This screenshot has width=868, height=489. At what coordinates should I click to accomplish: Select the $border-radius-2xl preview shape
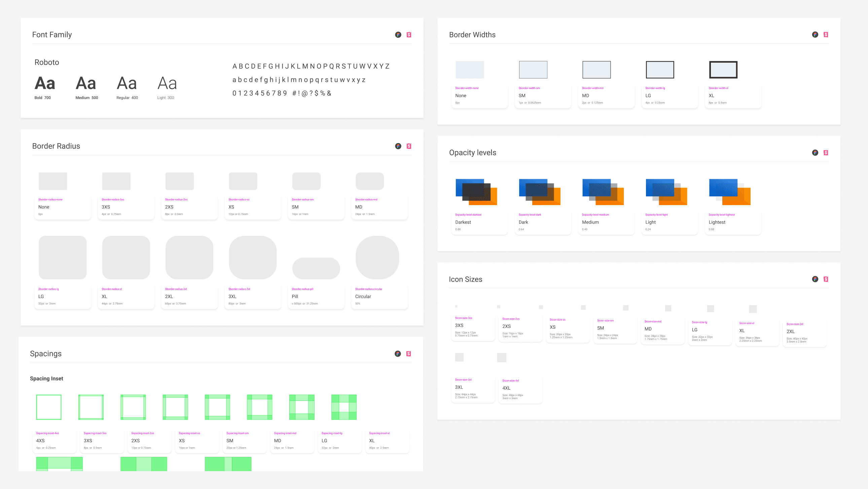point(189,257)
